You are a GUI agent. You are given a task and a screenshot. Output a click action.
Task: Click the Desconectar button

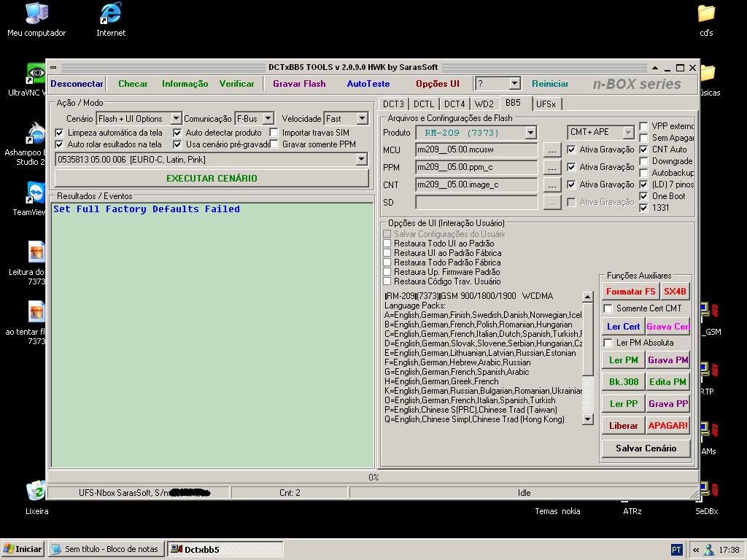(x=77, y=84)
